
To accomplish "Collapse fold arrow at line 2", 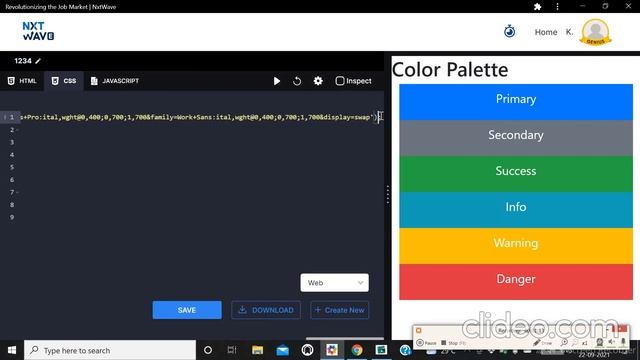I will [x=18, y=130].
